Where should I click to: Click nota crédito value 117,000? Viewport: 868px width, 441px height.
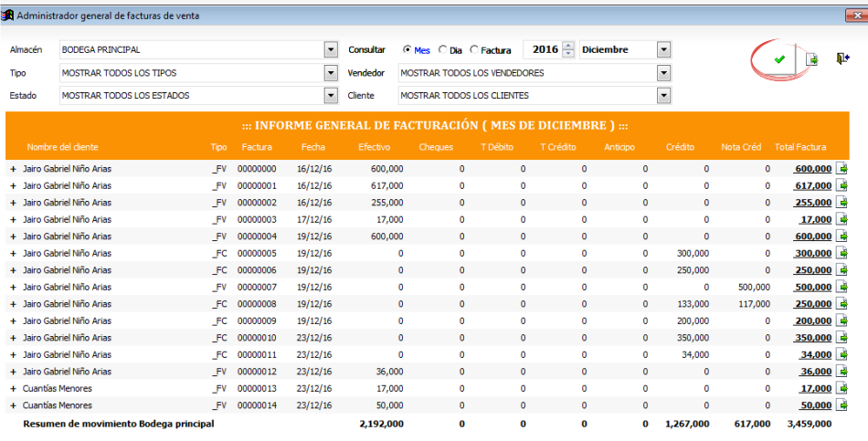click(x=754, y=304)
